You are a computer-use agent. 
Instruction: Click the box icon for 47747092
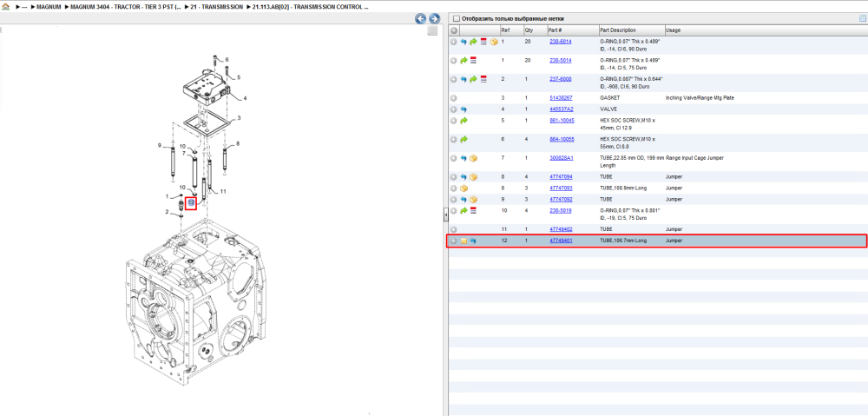coord(473,200)
